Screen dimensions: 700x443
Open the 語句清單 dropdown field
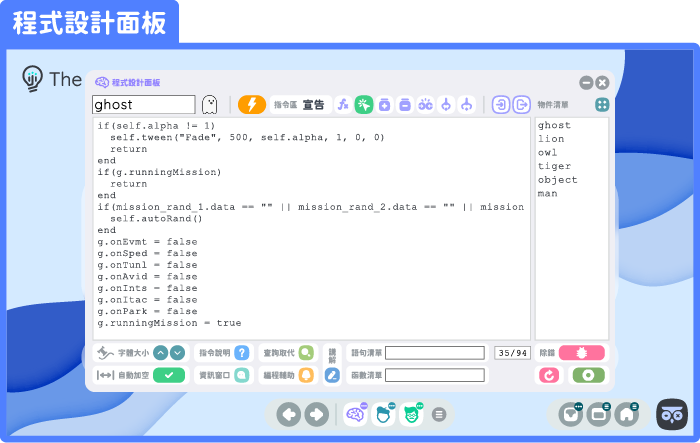435,352
